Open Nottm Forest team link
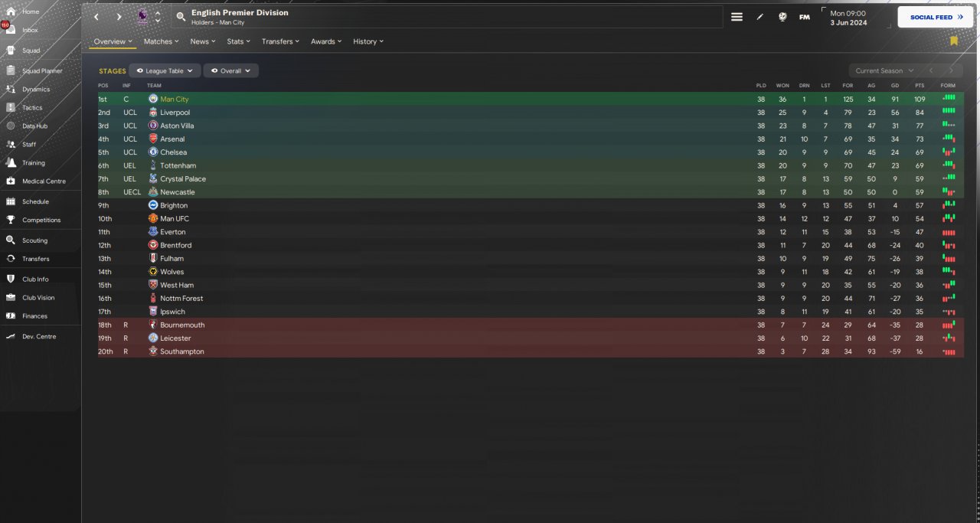Viewport: 980px width, 523px height. [x=181, y=298]
